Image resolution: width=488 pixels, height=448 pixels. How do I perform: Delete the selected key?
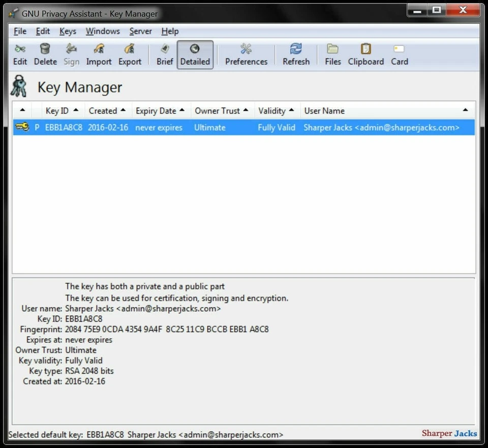click(45, 53)
